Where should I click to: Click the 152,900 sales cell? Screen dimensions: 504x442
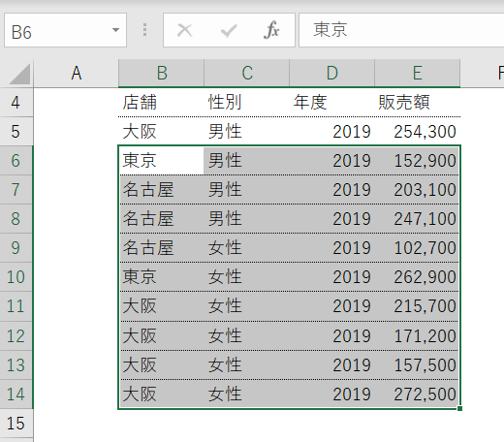(x=418, y=161)
